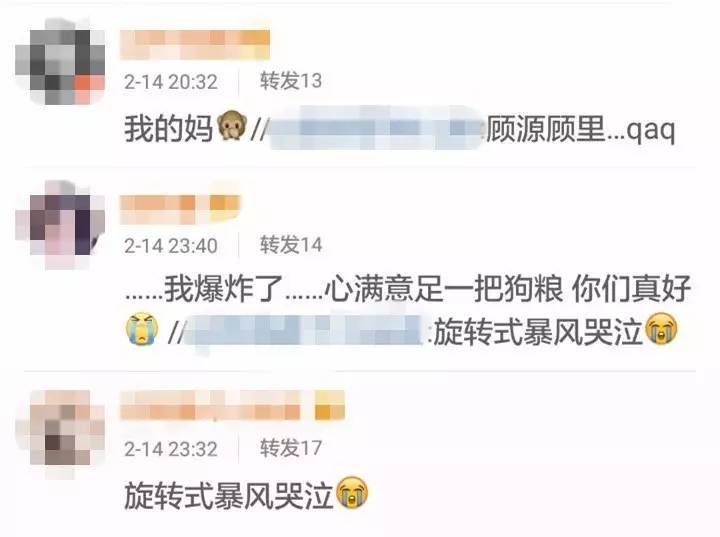Open blurred mention before 顾源顾里
Screen dimensions: 720x537
pos(377,128)
